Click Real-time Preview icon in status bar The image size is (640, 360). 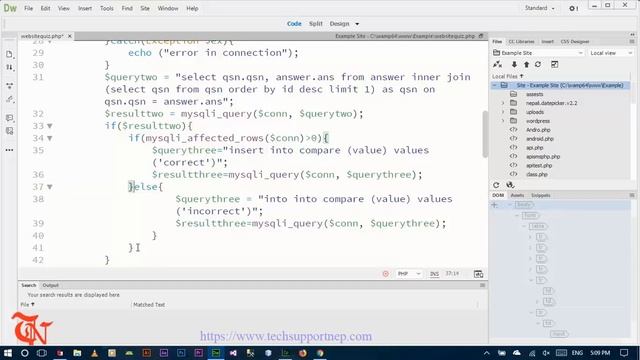pos(478,274)
